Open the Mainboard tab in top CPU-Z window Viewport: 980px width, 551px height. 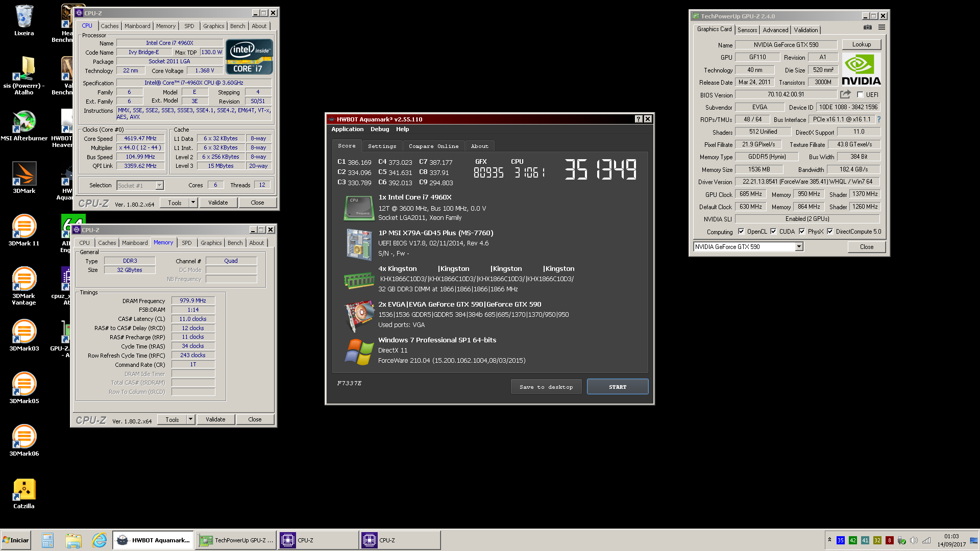click(x=137, y=26)
